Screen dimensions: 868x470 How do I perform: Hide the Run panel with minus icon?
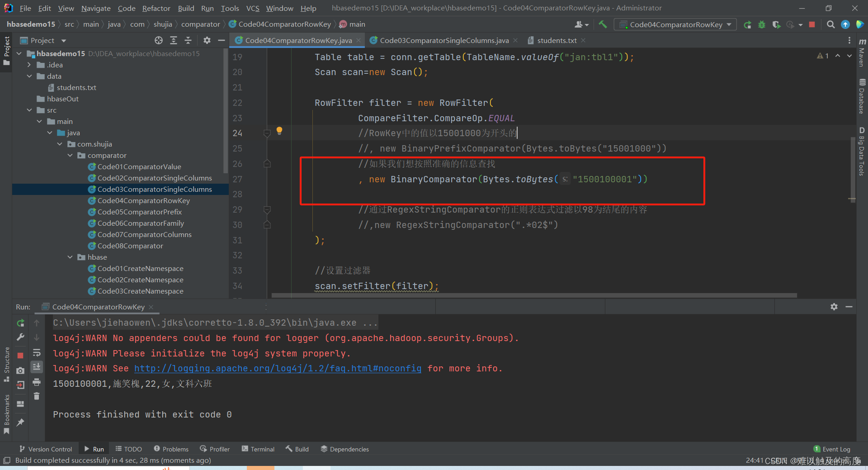click(x=849, y=307)
